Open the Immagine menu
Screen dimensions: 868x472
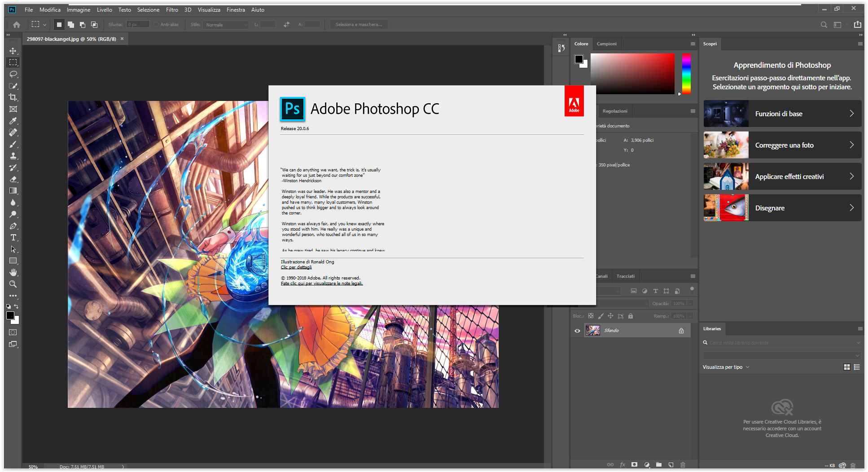pos(79,10)
